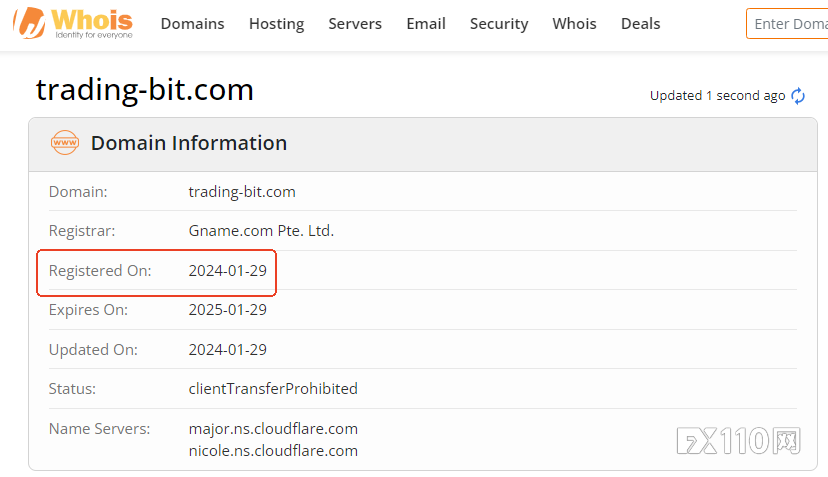828x477 pixels.
Task: Click major.ns.cloudflare.com name server
Action: click(x=273, y=429)
